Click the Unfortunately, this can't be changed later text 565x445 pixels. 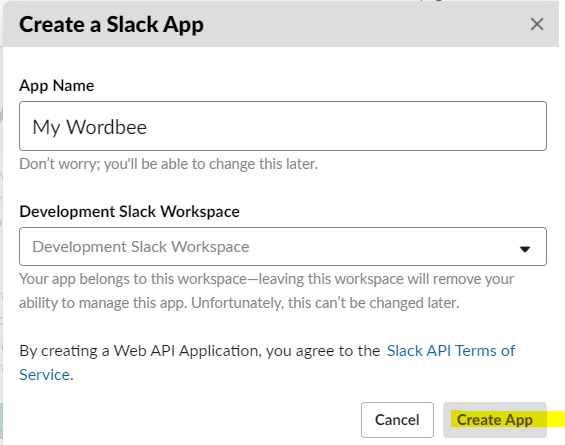coord(325,303)
